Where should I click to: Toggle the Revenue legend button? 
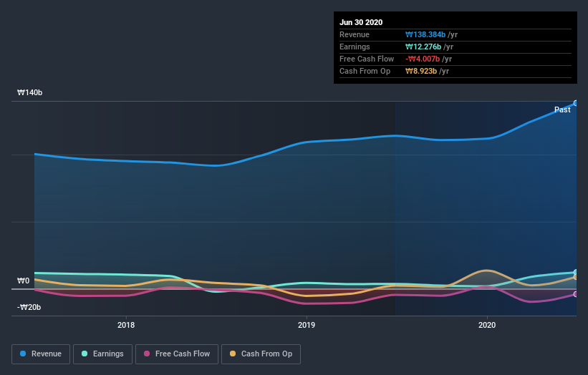41,354
